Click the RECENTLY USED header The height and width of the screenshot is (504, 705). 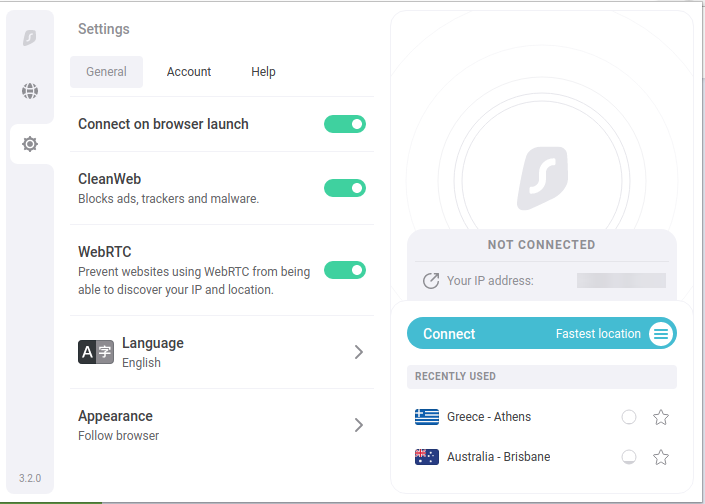pos(542,376)
